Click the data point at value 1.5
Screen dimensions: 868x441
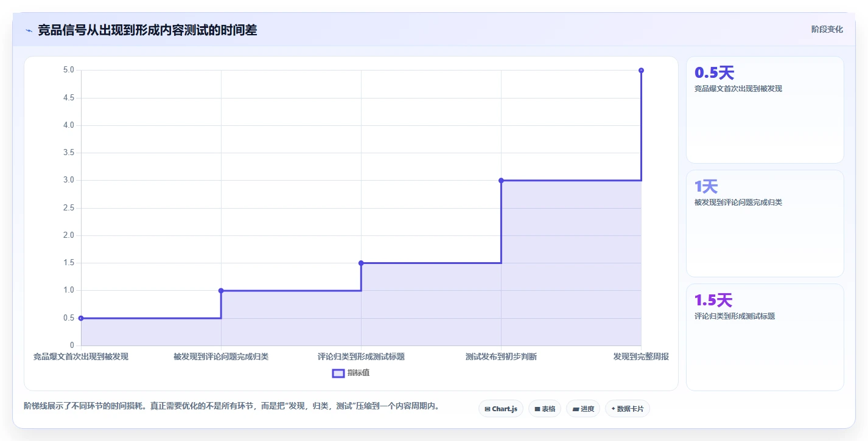[x=361, y=263]
